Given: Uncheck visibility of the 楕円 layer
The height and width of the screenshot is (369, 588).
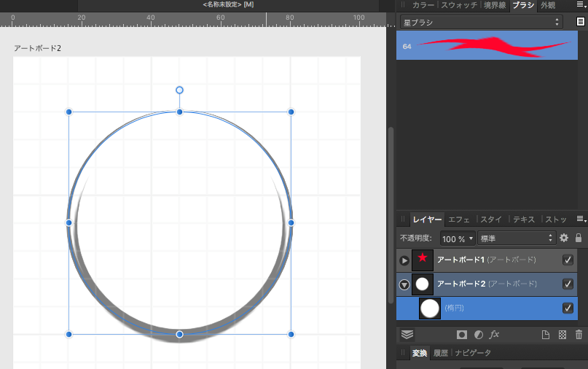Looking at the screenshot, I should click(568, 308).
